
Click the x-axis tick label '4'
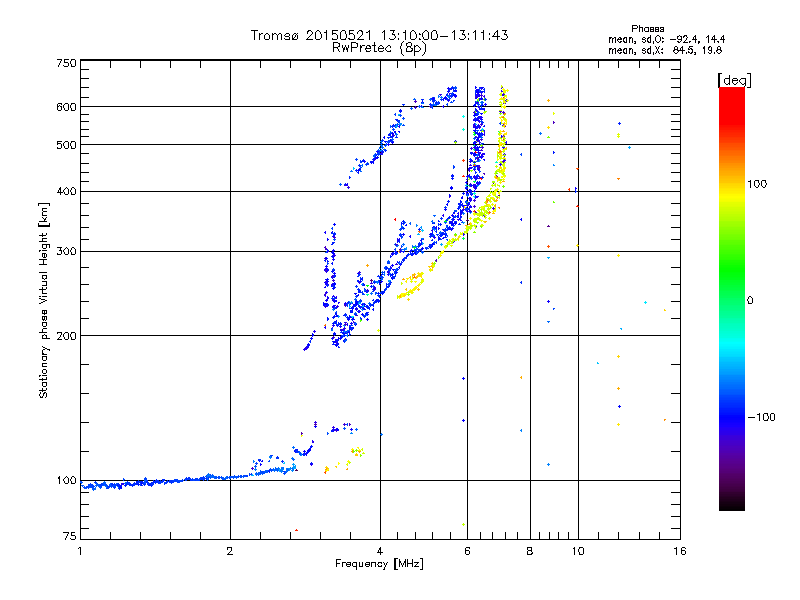pyautogui.click(x=380, y=551)
